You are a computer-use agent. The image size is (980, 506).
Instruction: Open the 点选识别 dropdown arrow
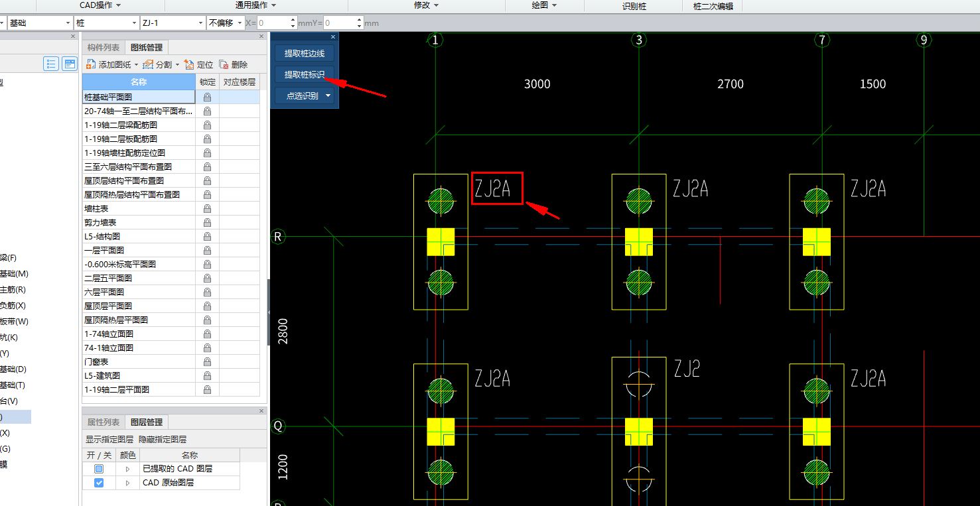click(x=329, y=95)
